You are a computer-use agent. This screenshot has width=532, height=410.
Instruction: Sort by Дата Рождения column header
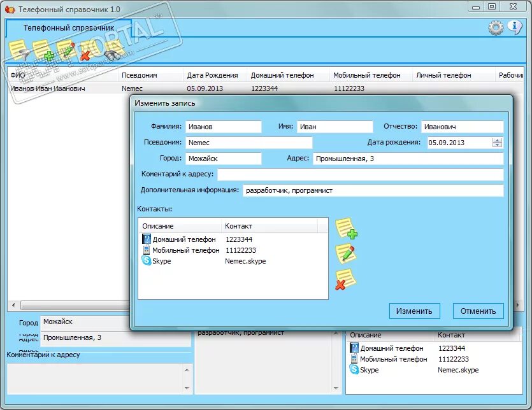coord(212,75)
